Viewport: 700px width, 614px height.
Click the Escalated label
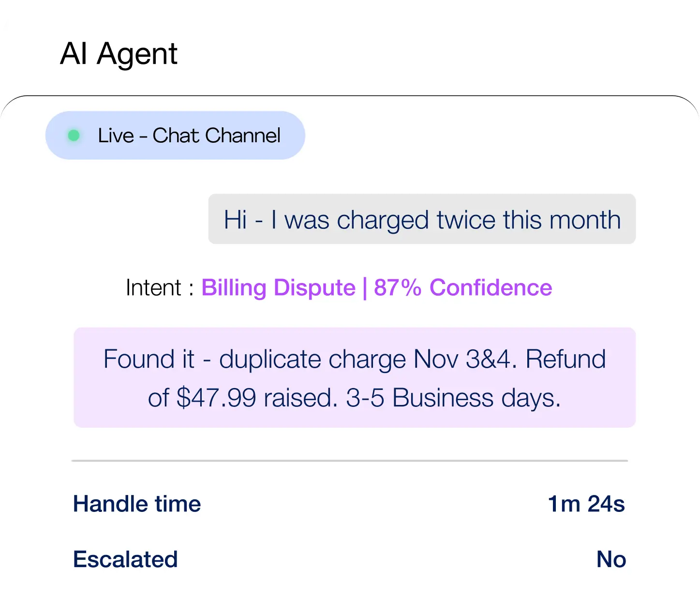tap(125, 559)
